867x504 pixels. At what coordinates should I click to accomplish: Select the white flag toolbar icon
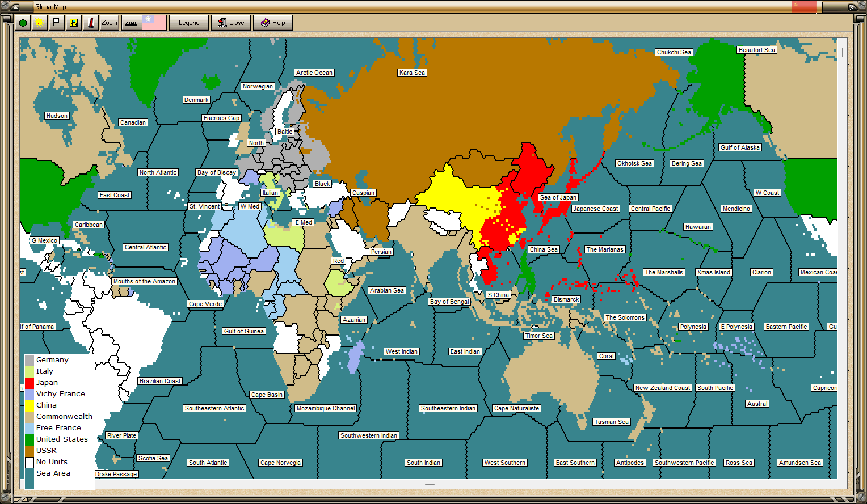coord(56,23)
